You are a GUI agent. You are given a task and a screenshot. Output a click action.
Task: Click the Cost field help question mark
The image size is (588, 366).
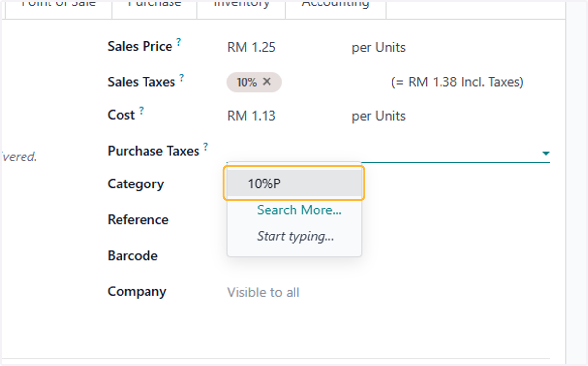pos(141,111)
